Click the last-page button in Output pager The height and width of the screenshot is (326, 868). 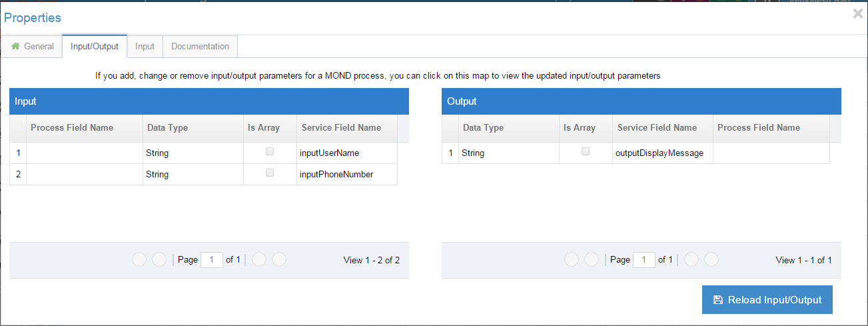click(x=711, y=260)
